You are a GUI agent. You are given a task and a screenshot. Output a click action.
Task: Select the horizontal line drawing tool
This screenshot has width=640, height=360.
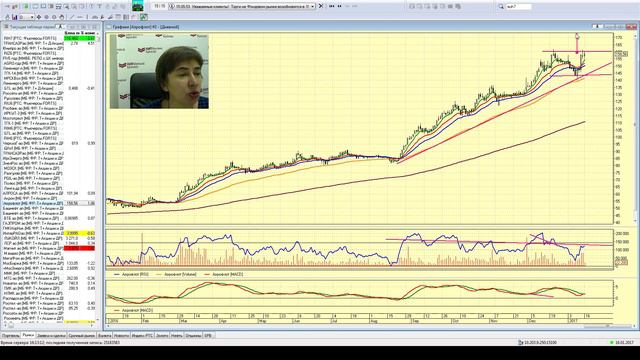click(x=80, y=17)
